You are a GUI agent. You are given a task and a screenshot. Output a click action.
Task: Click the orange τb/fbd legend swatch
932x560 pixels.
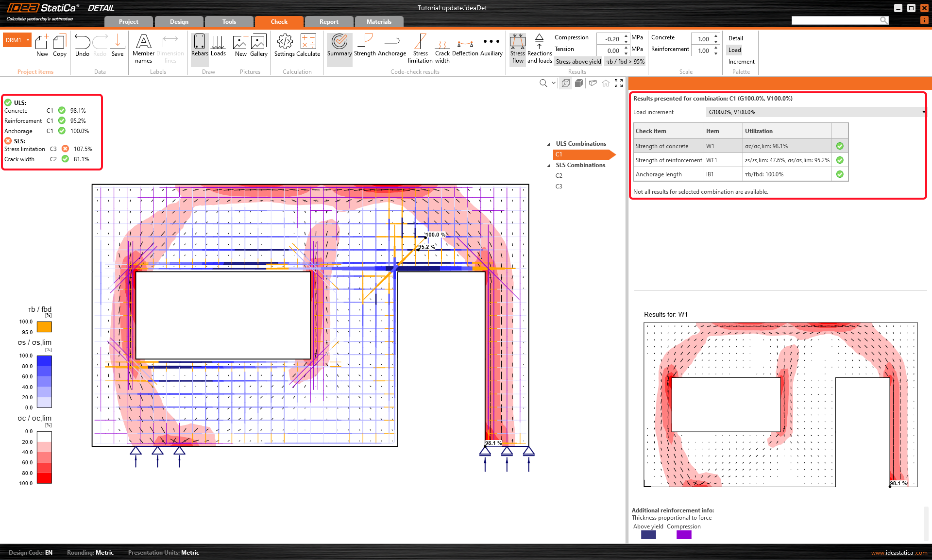pyautogui.click(x=44, y=327)
